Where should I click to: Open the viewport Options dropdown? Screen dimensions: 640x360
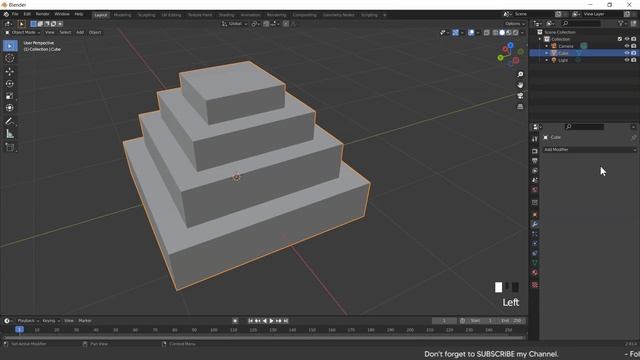click(x=515, y=24)
